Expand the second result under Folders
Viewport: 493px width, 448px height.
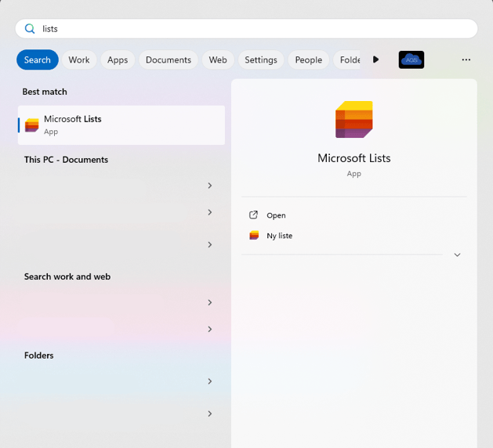[210, 414]
